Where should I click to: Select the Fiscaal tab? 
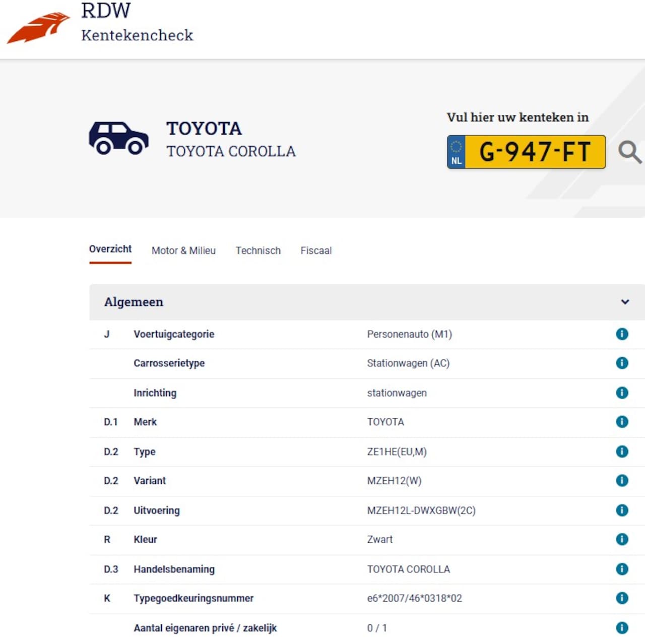pyautogui.click(x=316, y=250)
